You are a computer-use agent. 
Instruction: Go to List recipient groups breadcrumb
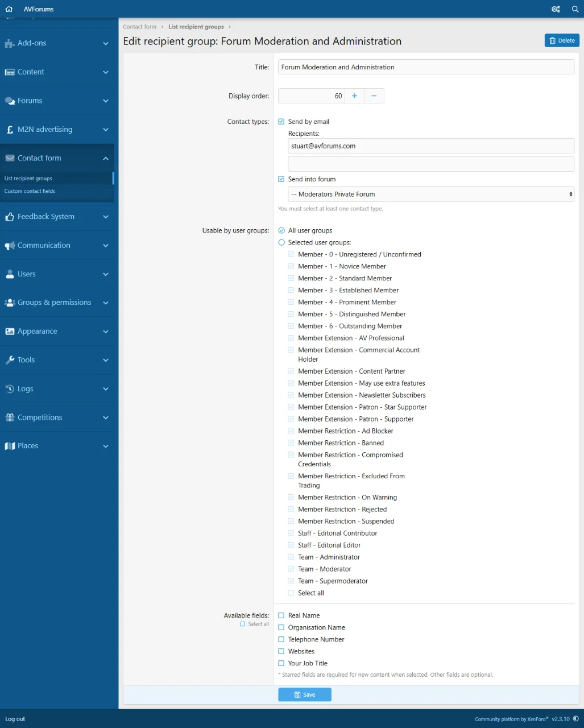tap(196, 27)
